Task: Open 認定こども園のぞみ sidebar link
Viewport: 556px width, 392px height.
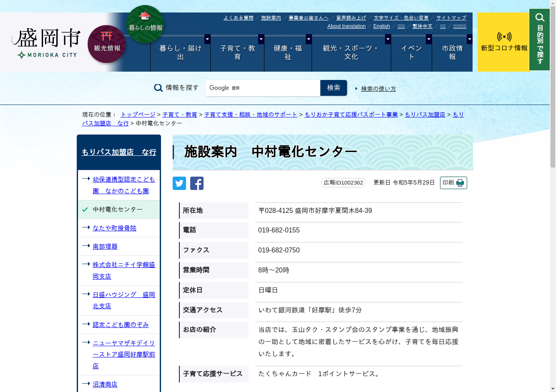Action: (x=121, y=325)
